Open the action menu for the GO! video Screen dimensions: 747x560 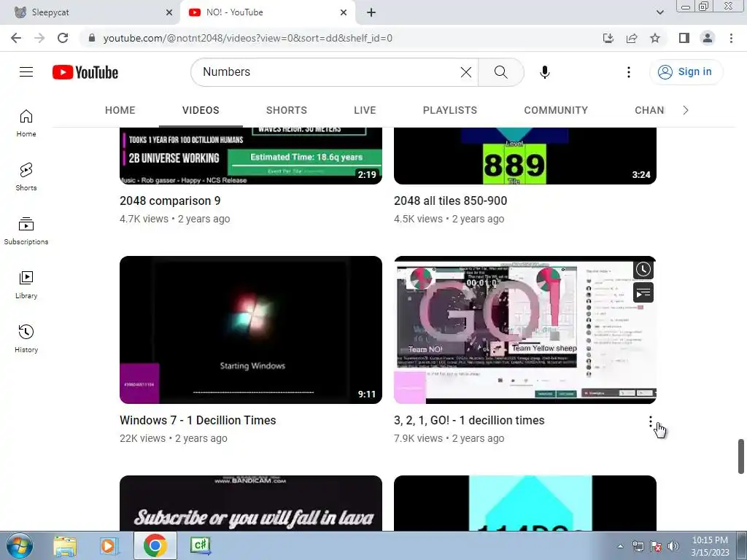650,422
